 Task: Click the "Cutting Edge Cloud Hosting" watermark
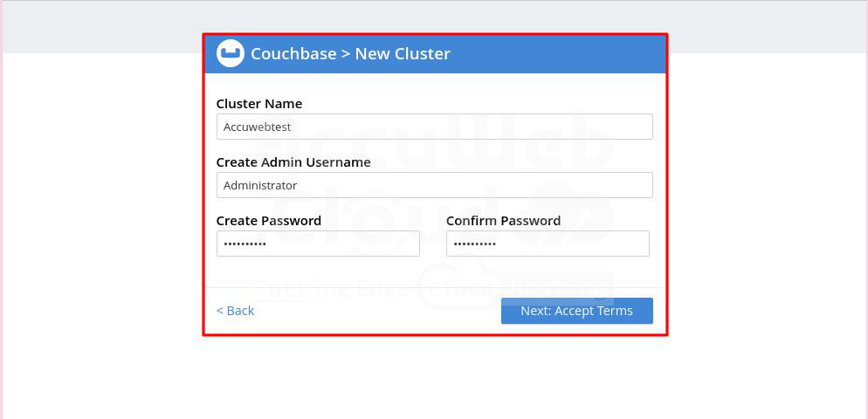(x=434, y=286)
